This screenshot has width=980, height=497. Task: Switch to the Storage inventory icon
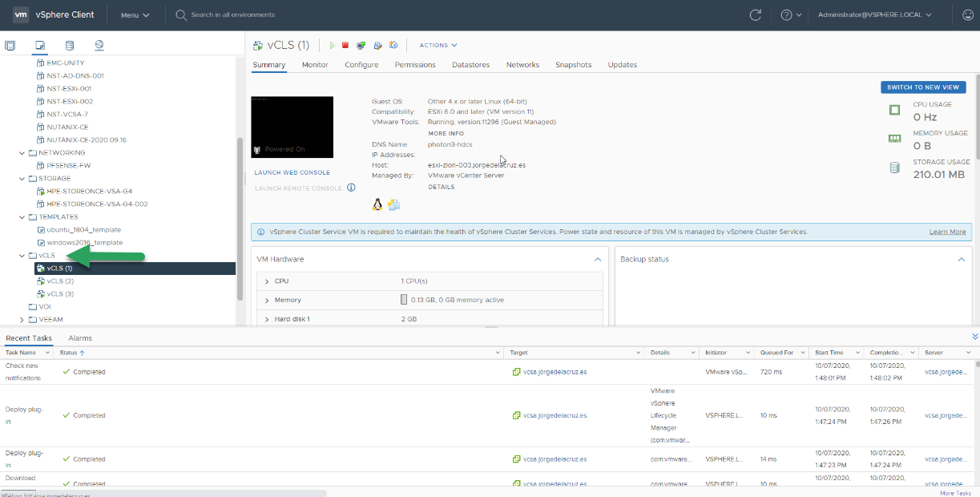point(69,46)
